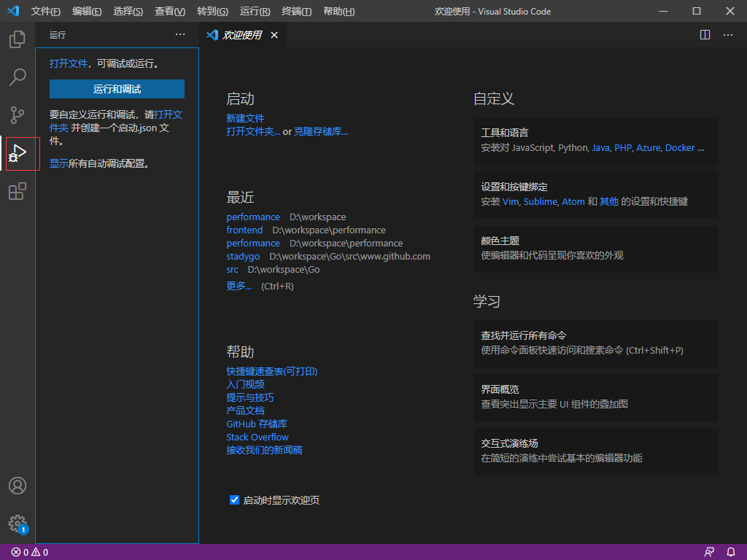Open the 产品文档 link
The height and width of the screenshot is (560, 747).
click(x=245, y=411)
